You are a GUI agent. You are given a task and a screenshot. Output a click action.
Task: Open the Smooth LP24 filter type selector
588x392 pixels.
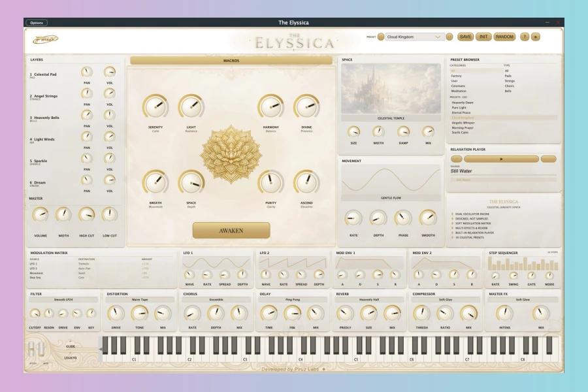click(x=63, y=300)
